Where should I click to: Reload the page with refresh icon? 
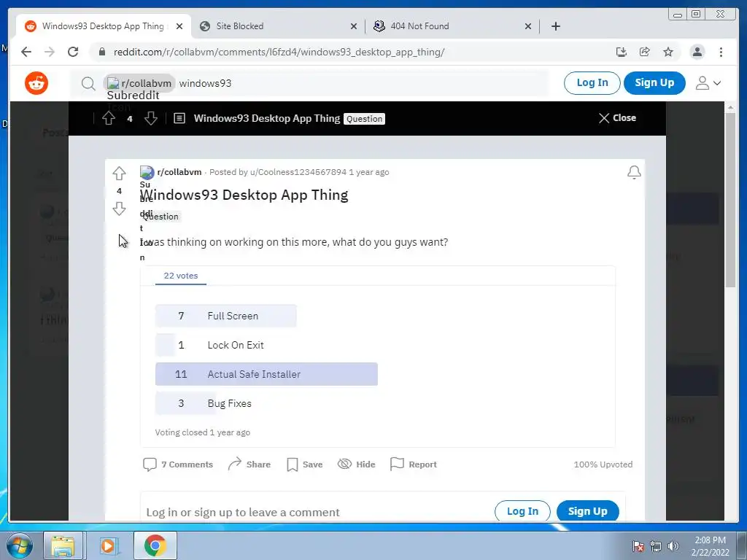(x=73, y=52)
